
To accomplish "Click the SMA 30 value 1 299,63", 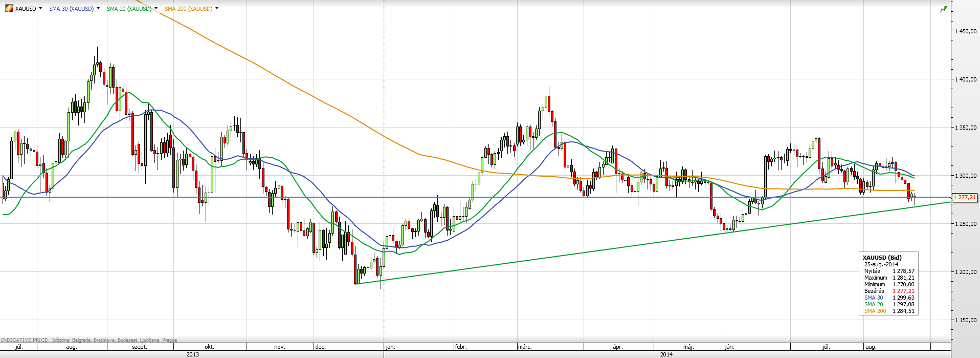I will click(x=904, y=298).
